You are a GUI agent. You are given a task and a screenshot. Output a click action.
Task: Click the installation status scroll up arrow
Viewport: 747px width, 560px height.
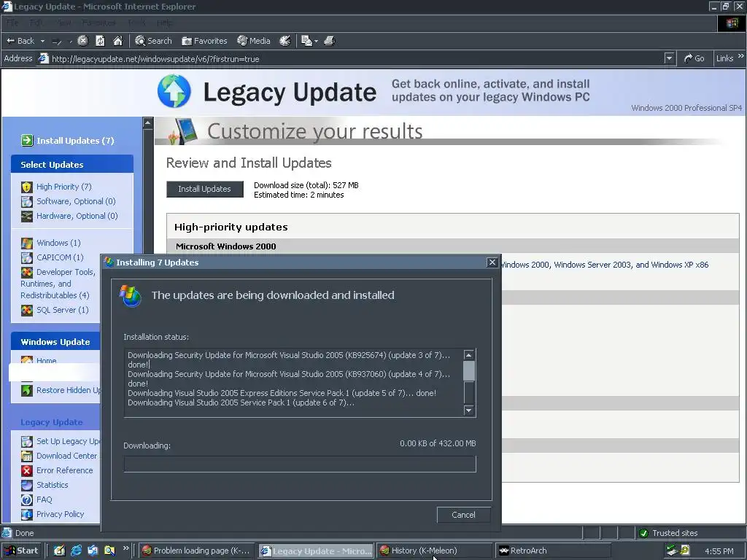tap(469, 355)
